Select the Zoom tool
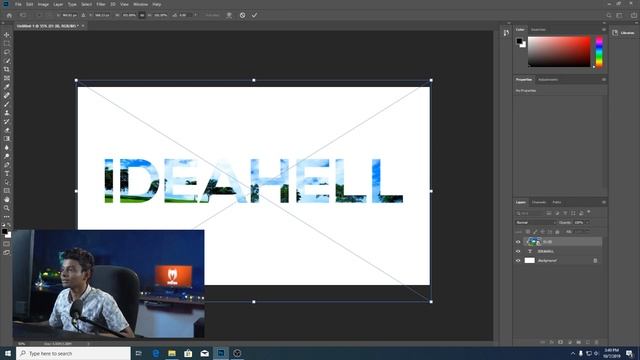 [x=7, y=208]
